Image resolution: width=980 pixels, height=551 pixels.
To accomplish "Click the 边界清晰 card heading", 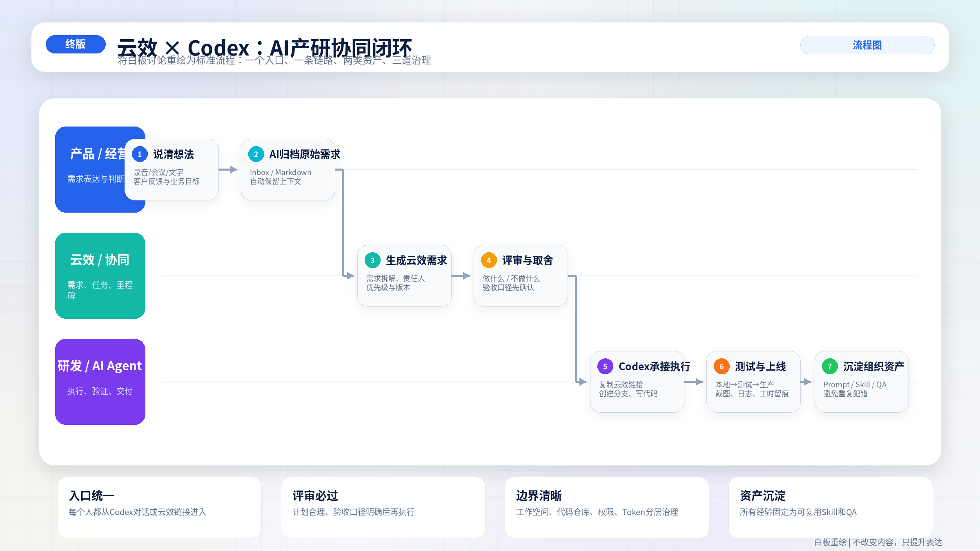I will [x=539, y=495].
